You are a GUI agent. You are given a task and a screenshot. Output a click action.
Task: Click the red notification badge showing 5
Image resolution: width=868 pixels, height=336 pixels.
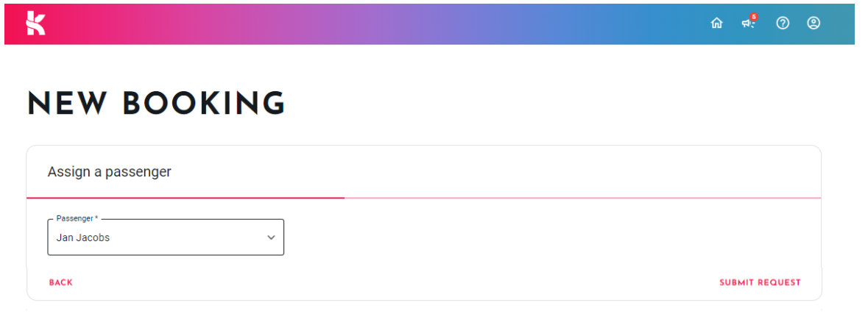[x=753, y=17]
